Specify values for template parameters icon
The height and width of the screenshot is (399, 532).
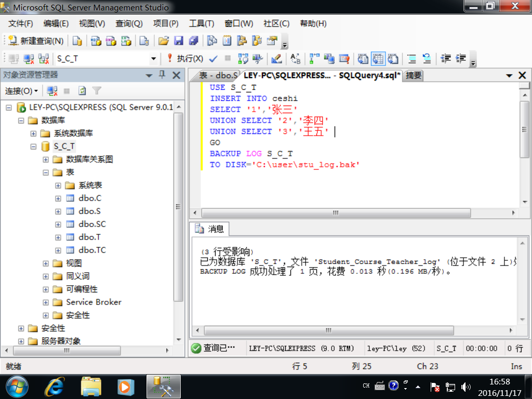coord(295,59)
